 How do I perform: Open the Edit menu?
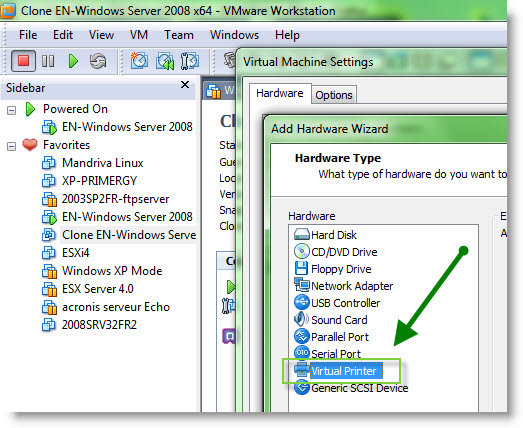(63, 35)
